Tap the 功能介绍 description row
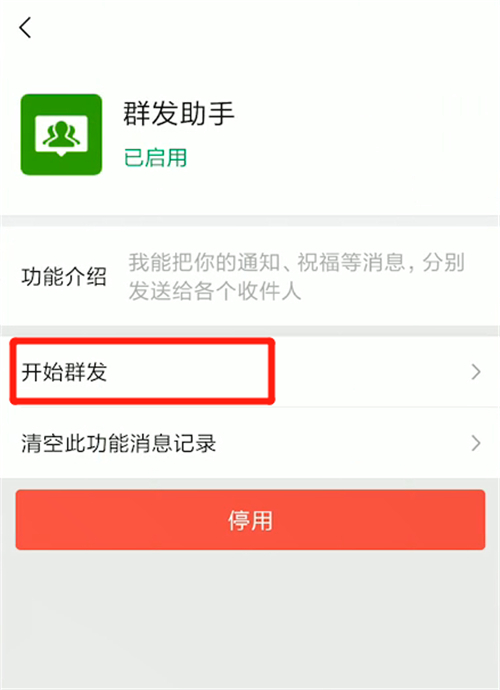The height and width of the screenshot is (690, 500). pyautogui.click(x=250, y=276)
